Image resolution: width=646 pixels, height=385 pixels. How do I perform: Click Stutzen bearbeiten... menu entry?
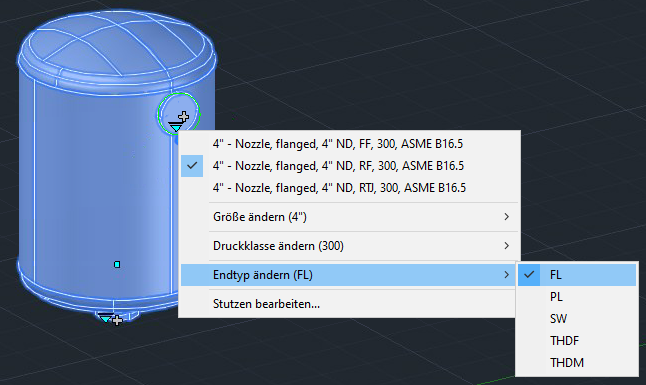click(x=348, y=304)
